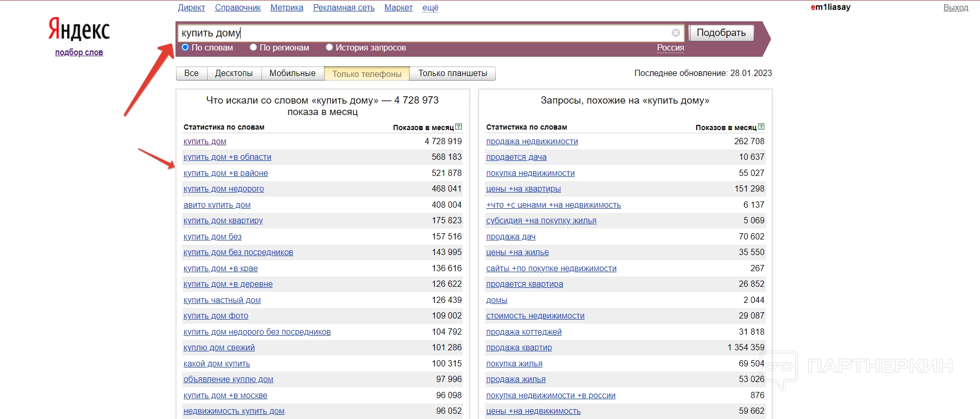Select the 'По регионам' radio button
980x419 pixels.
pyautogui.click(x=254, y=47)
